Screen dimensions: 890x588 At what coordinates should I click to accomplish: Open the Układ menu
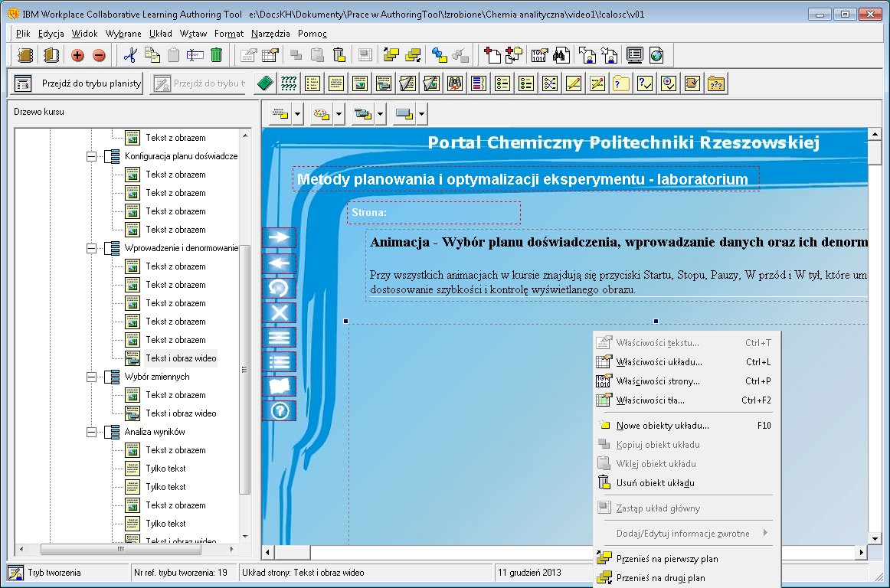(x=161, y=34)
